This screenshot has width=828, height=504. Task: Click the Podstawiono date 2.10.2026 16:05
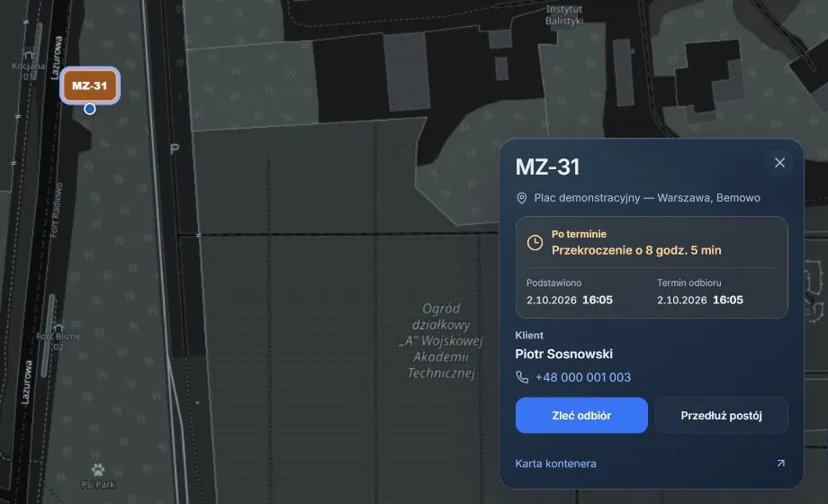[x=569, y=300]
